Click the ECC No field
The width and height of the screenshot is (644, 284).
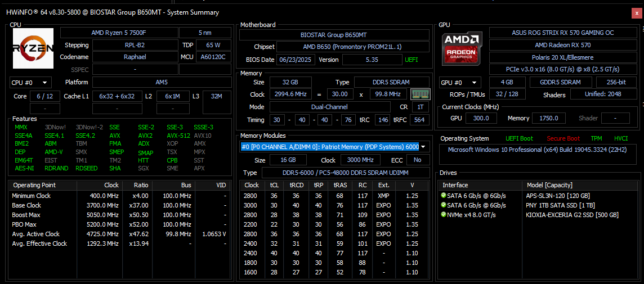(417, 160)
